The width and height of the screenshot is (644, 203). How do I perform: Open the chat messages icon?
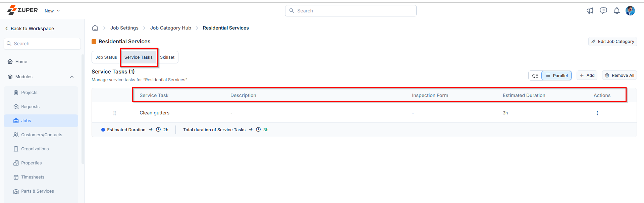[603, 11]
